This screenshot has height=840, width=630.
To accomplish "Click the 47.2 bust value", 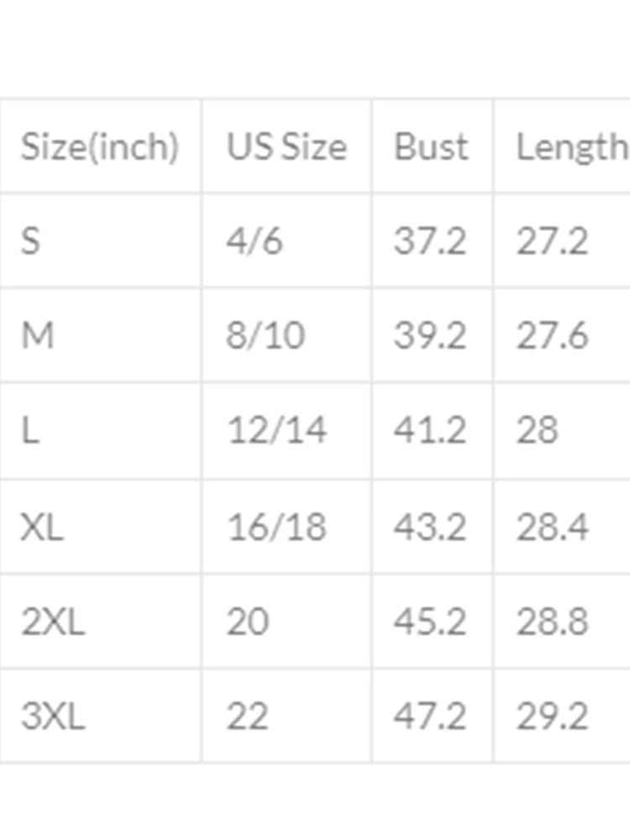I will [x=429, y=717].
